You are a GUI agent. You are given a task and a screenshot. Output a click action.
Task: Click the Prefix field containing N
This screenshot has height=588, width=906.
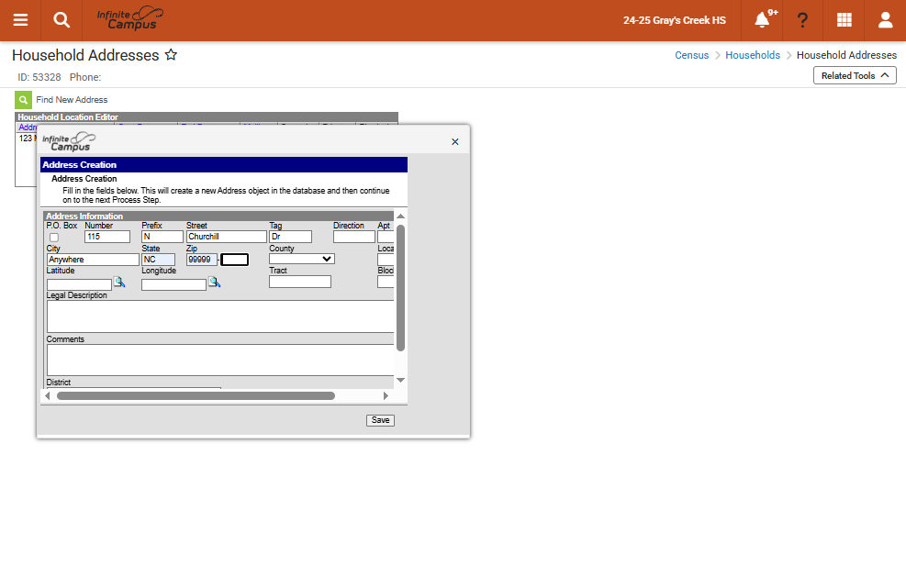(x=162, y=237)
